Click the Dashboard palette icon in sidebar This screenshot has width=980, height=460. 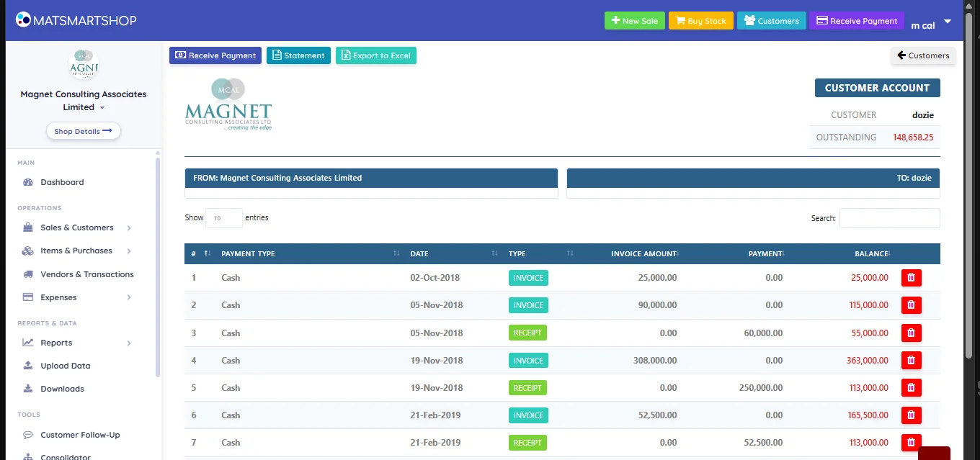point(28,182)
